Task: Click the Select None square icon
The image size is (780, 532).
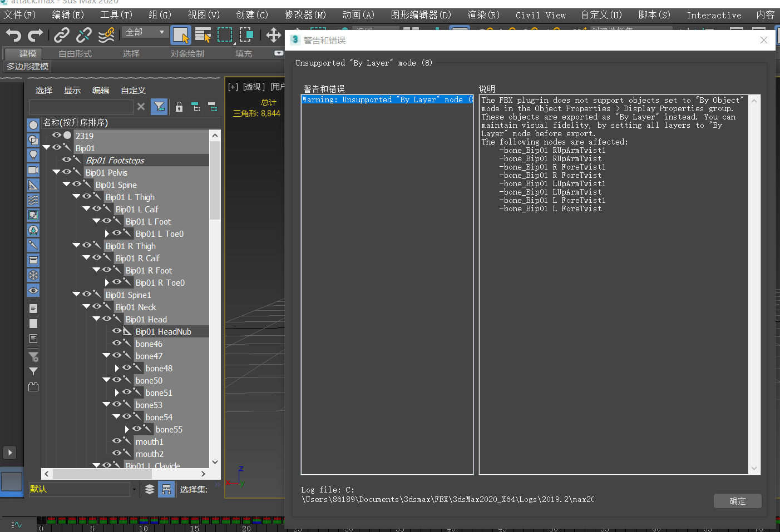Action: pos(33,324)
